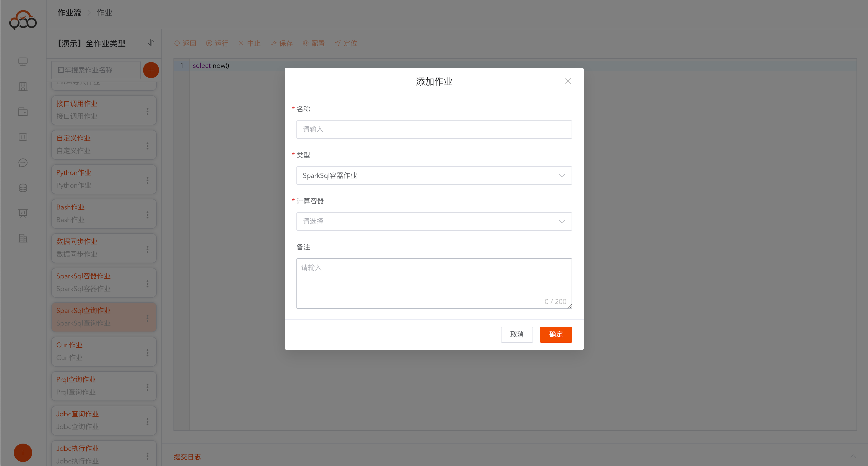Click the orange plus add-job button
The height and width of the screenshot is (466, 868).
coord(151,70)
